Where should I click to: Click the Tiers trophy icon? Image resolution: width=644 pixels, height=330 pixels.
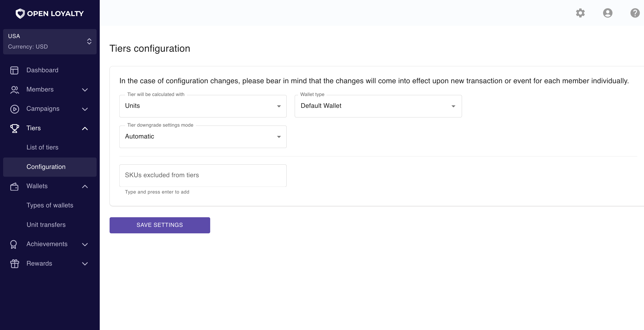coord(15,128)
